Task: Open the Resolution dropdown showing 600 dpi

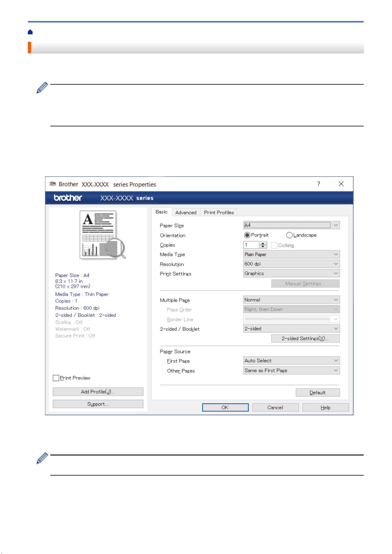Action: pos(291,264)
